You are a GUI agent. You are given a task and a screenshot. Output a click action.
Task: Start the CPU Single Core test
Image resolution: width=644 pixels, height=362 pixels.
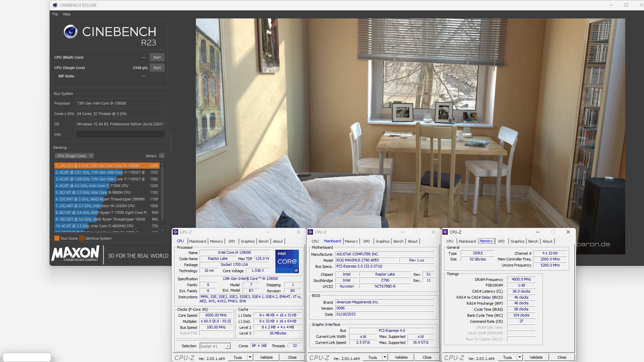(157, 68)
